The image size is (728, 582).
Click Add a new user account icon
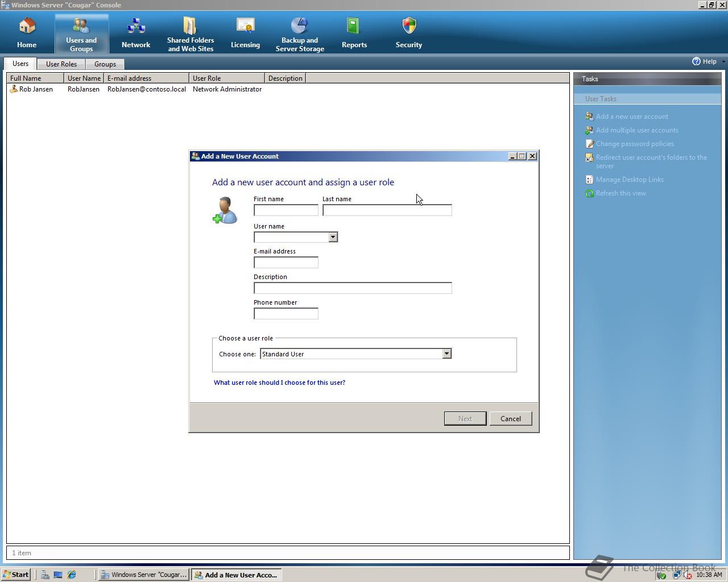pos(589,117)
